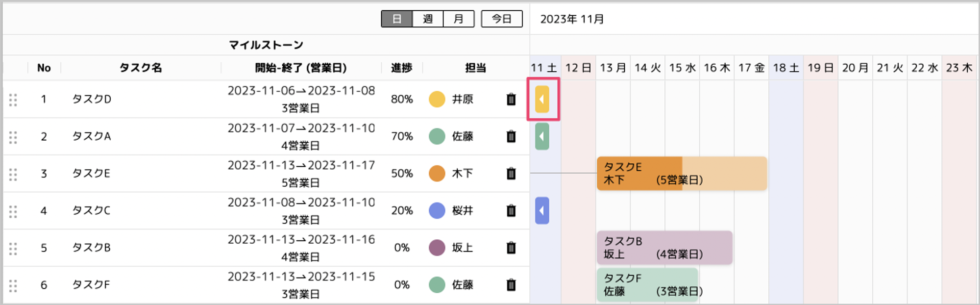Click the drag handle of タスクE row
The width and height of the screenshot is (980, 305).
[x=13, y=174]
